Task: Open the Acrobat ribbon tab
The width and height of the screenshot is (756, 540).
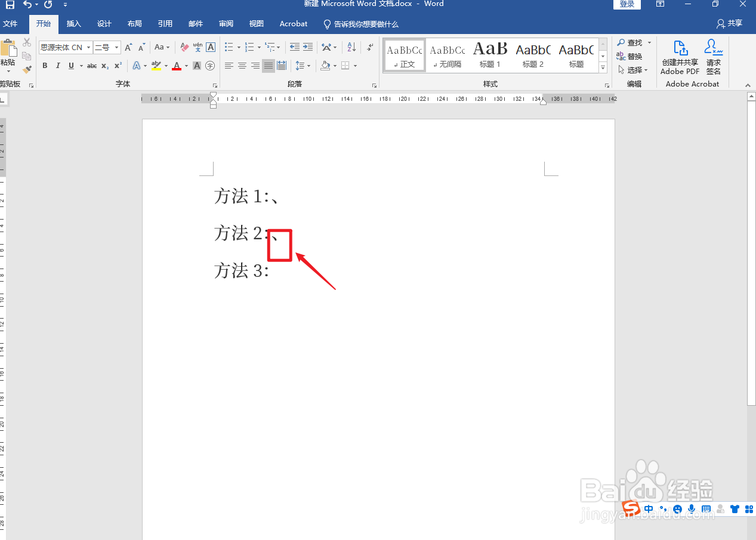Action: pyautogui.click(x=293, y=23)
